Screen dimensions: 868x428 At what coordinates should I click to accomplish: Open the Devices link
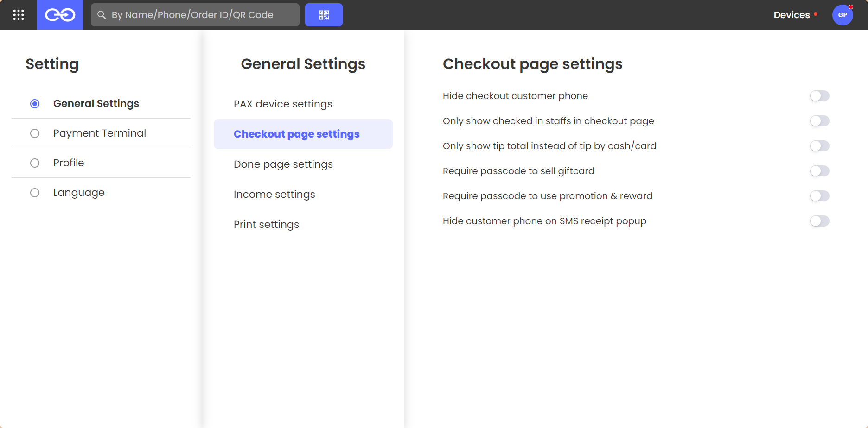pyautogui.click(x=791, y=15)
